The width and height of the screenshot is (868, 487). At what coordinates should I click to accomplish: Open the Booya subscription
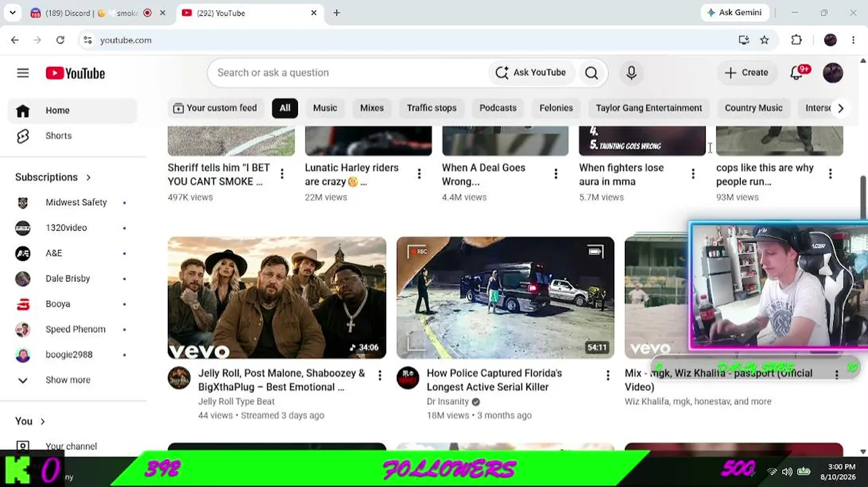point(72,304)
